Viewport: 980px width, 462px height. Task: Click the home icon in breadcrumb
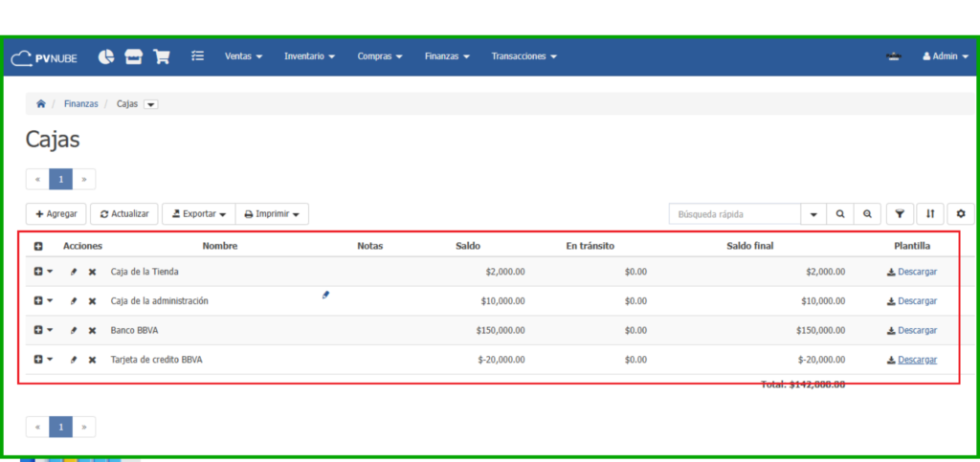[x=41, y=103]
